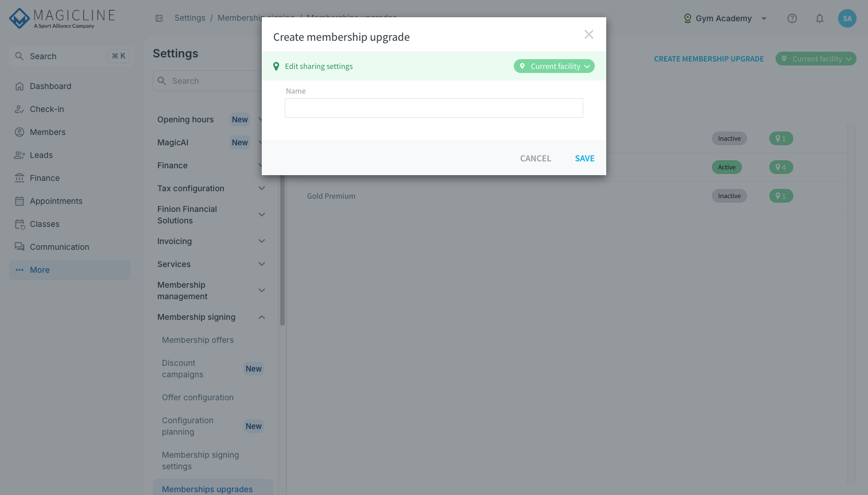
Task: Toggle the sidebar collapse icon
Action: [159, 18]
